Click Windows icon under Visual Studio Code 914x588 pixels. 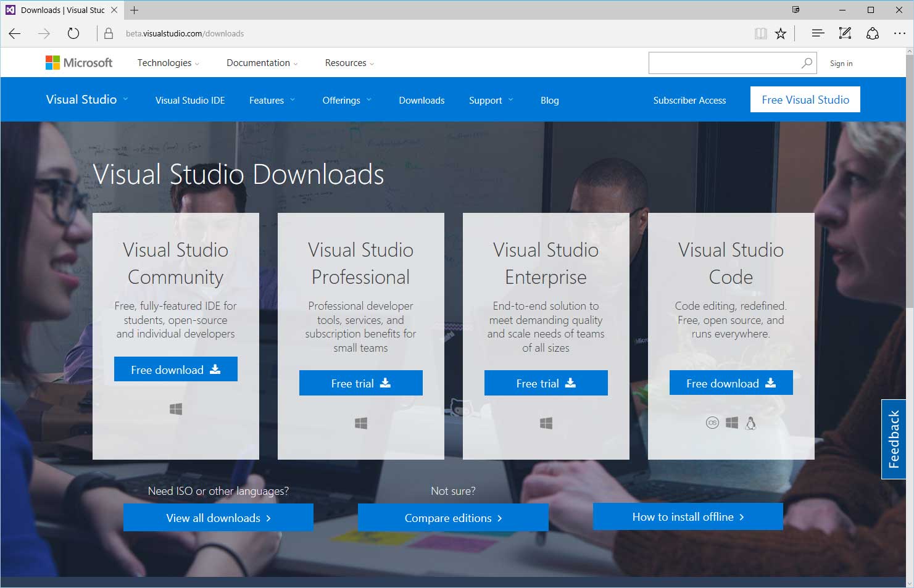[732, 423]
